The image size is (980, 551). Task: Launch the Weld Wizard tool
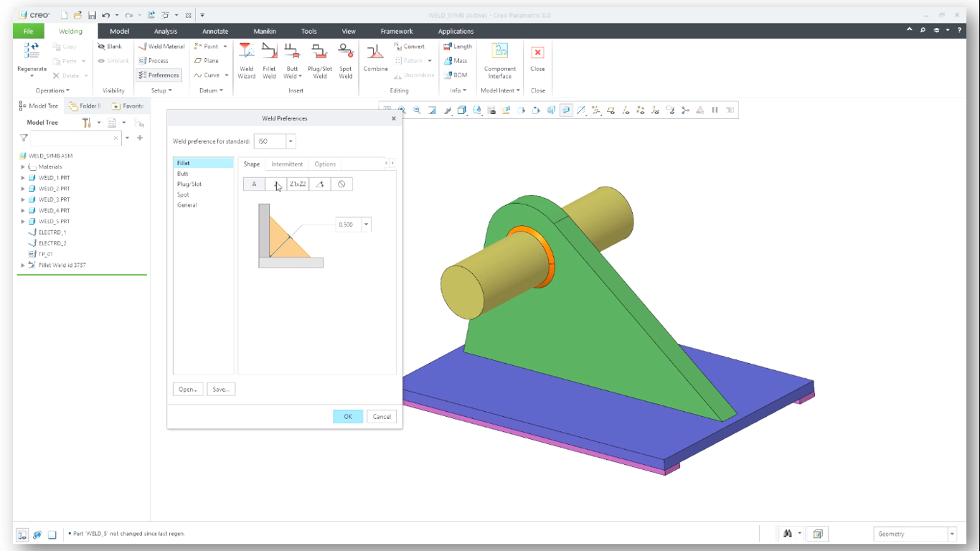click(246, 61)
